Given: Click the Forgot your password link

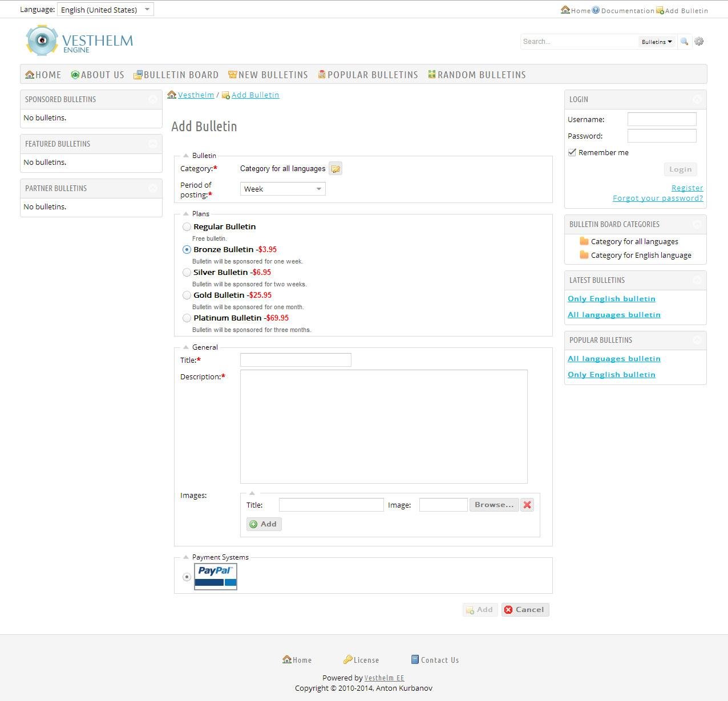Looking at the screenshot, I should click(657, 198).
